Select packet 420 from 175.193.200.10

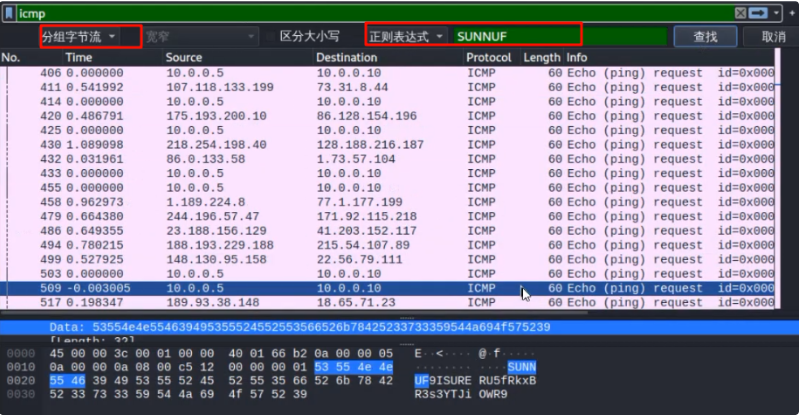pos(387,116)
